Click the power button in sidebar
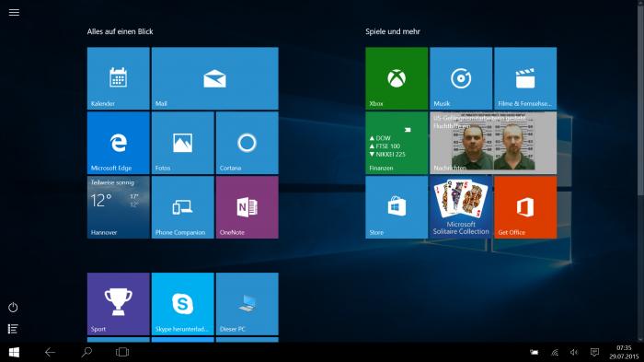The image size is (644, 362). click(x=13, y=308)
